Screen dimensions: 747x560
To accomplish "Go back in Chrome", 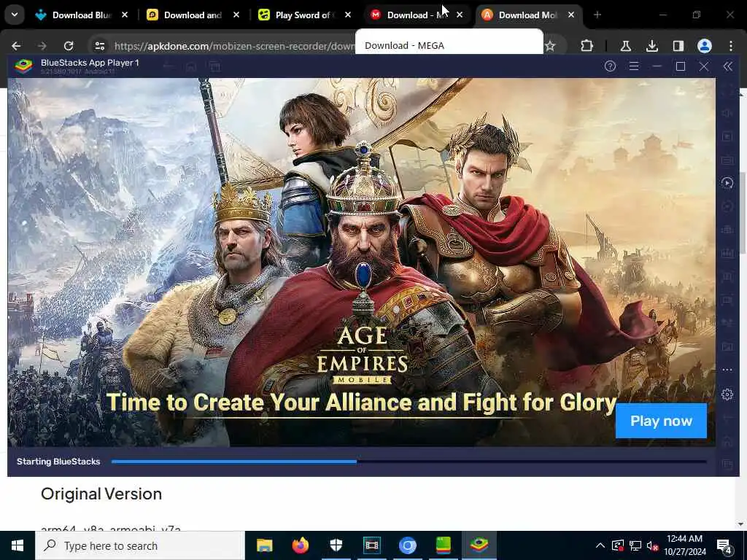I will (16, 46).
